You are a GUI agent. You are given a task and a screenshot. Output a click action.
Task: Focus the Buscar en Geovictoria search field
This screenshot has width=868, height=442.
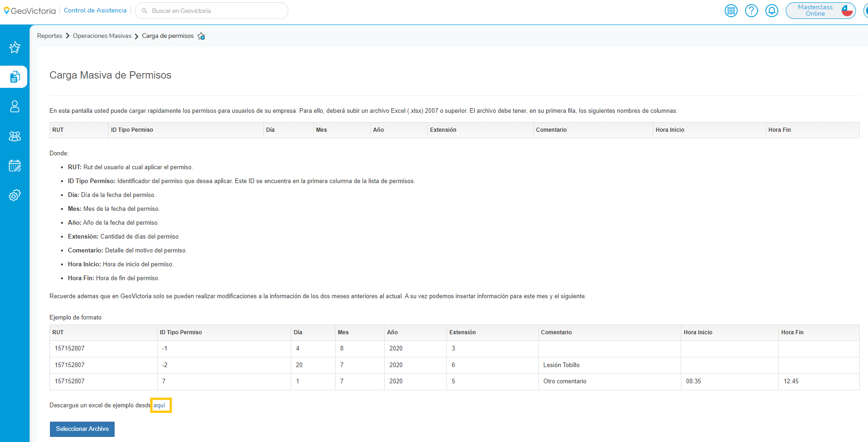pyautogui.click(x=213, y=11)
